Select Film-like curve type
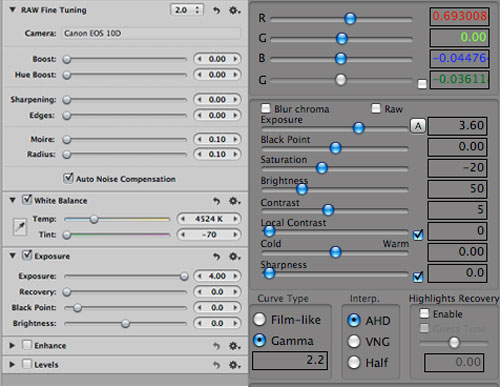This screenshot has height=387, width=500. point(260,319)
